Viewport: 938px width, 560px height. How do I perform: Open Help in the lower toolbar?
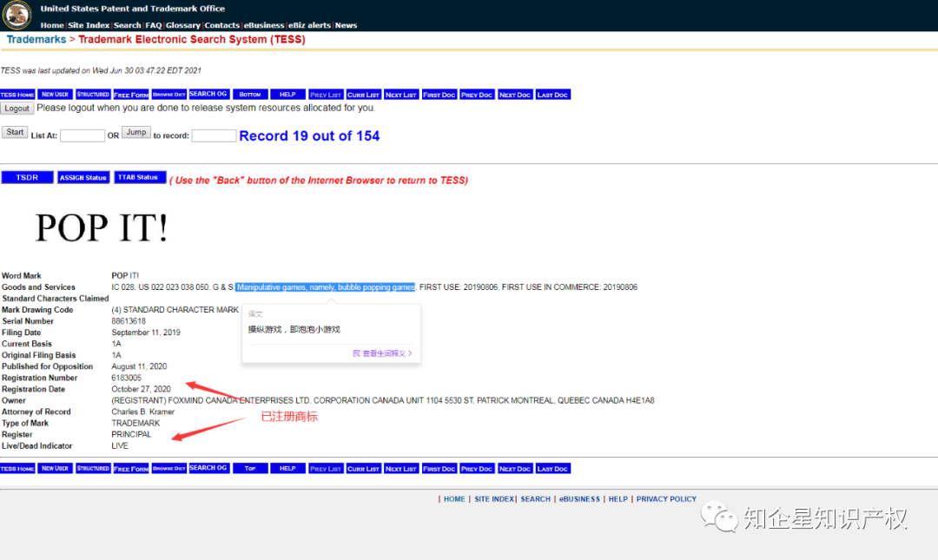(287, 469)
